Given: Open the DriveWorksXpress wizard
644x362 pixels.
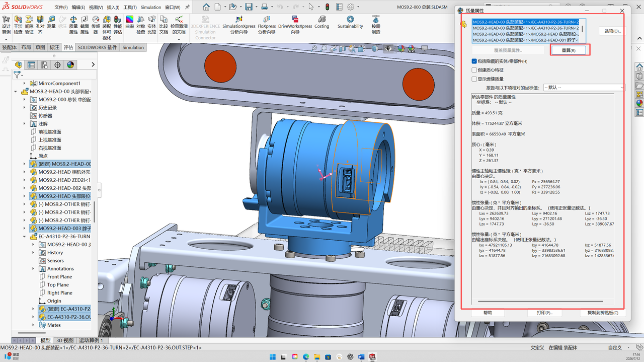Looking at the screenshot, I should pos(295,25).
